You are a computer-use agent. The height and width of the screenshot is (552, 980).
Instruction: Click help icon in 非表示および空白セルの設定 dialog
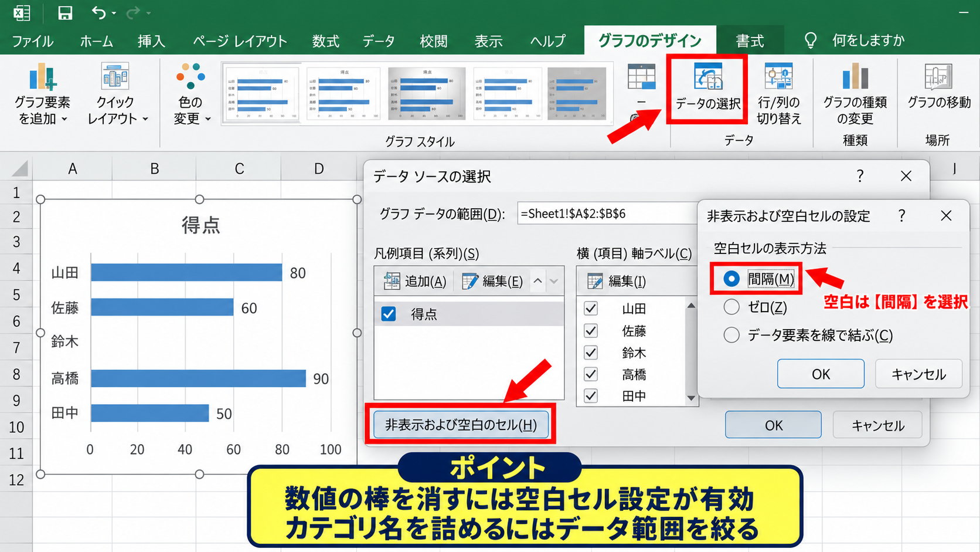click(x=901, y=215)
